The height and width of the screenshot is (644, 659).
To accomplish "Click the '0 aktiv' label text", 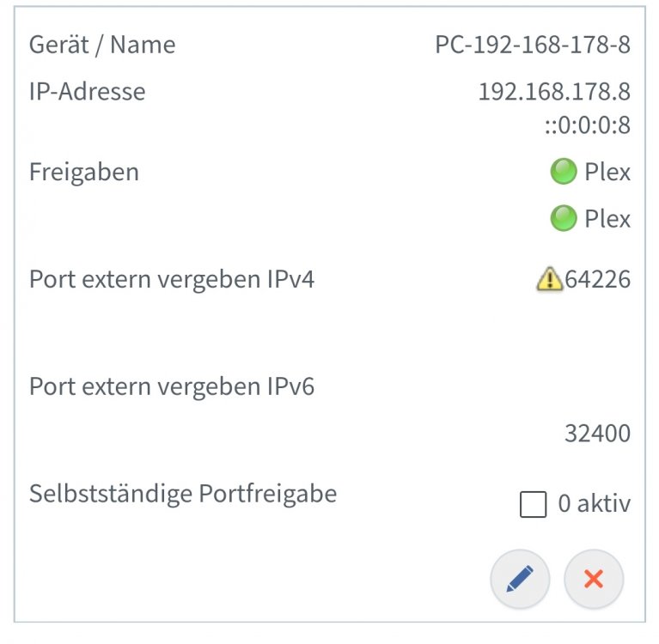I will tap(595, 503).
